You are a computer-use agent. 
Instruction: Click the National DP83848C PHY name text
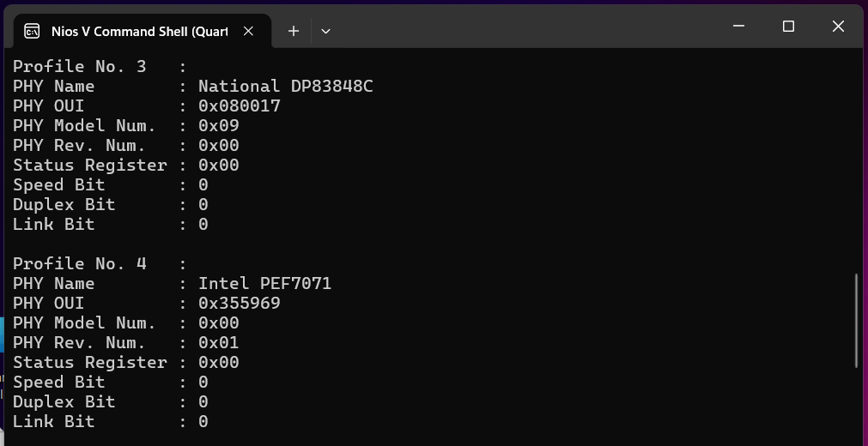(x=285, y=86)
